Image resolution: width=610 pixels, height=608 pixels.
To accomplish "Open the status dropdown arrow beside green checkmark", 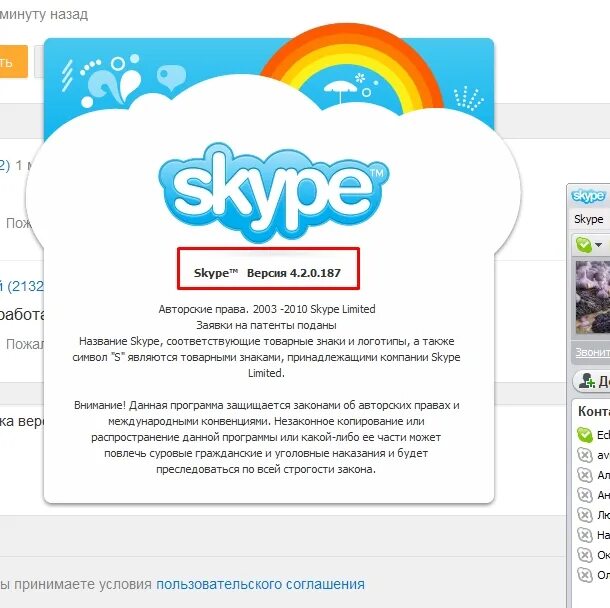I will [599, 245].
